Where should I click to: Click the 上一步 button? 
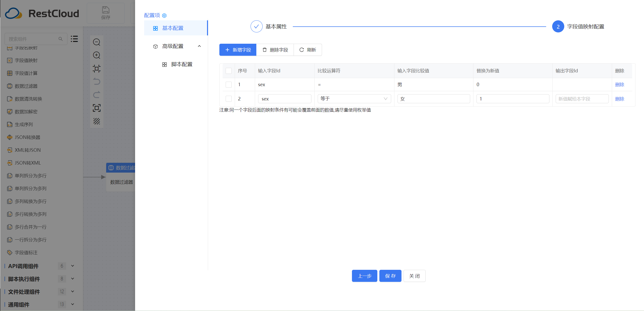(364, 276)
